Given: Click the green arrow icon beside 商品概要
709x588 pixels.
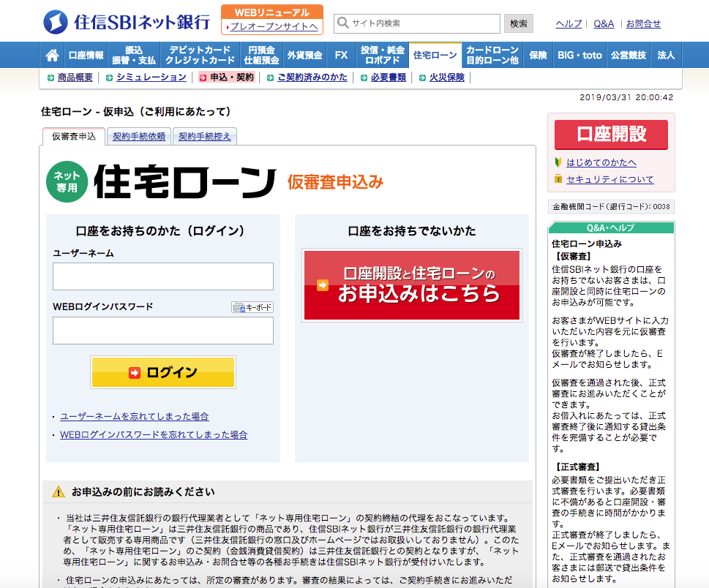Looking at the screenshot, I should tap(50, 78).
